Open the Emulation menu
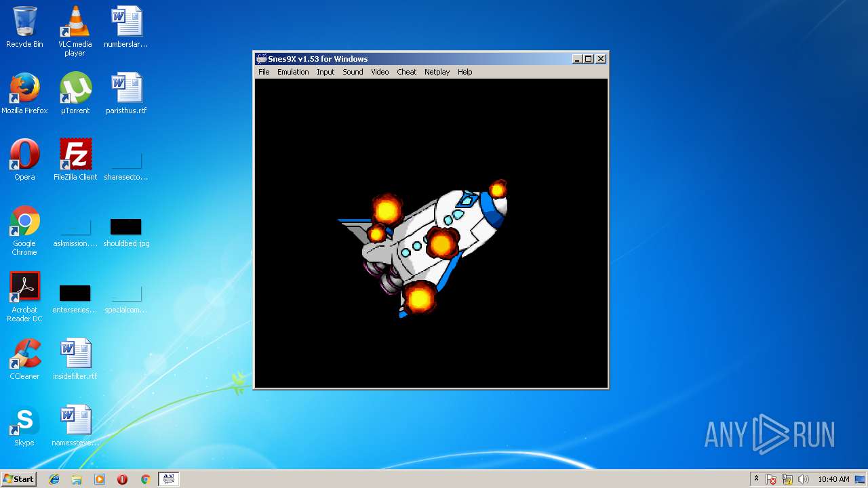Viewport: 868px width, 488px height. pos(293,72)
